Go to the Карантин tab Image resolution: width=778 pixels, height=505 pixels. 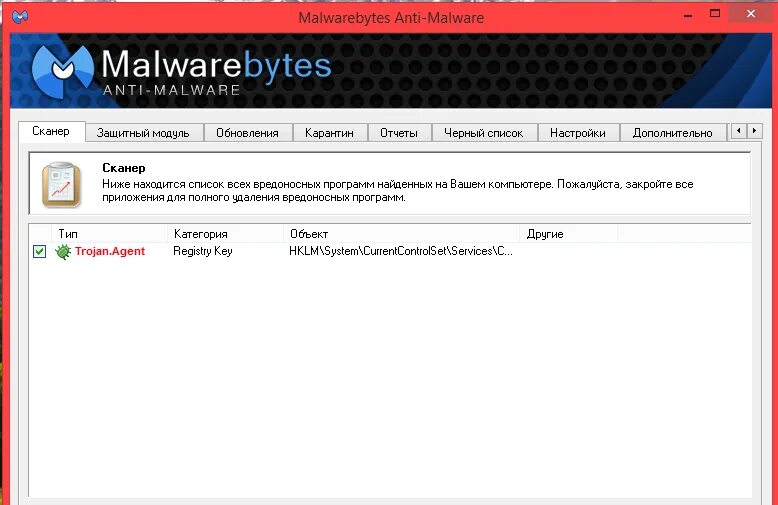(x=329, y=133)
